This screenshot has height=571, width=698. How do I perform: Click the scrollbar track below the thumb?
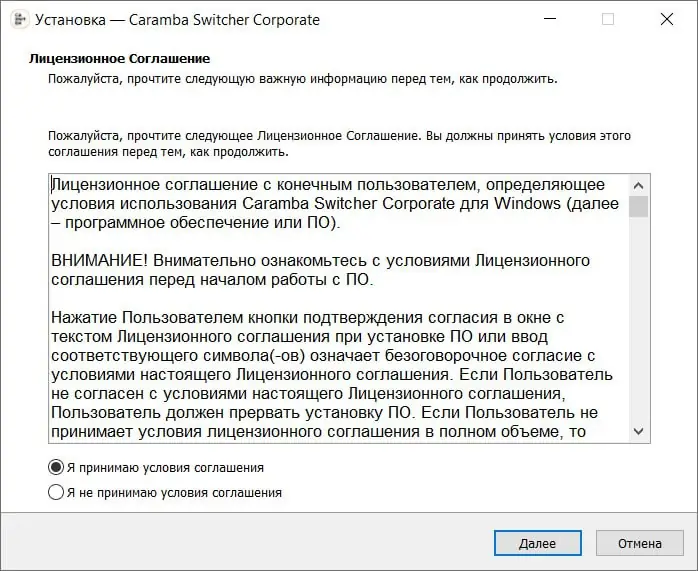[638, 320]
